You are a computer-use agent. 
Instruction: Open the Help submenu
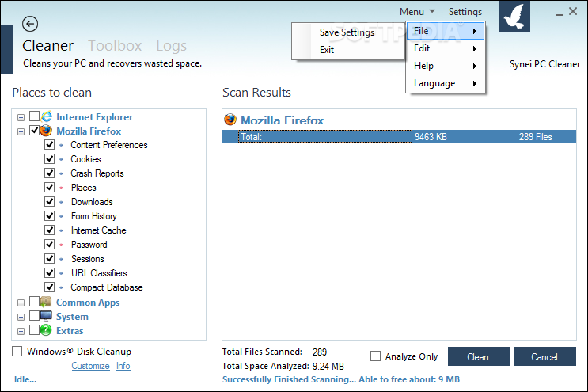(446, 66)
